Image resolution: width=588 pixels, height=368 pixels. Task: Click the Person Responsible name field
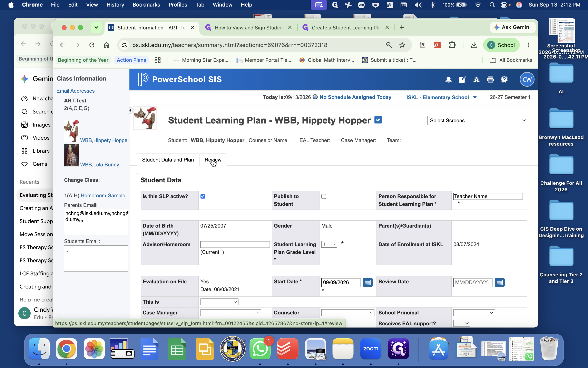488,196
